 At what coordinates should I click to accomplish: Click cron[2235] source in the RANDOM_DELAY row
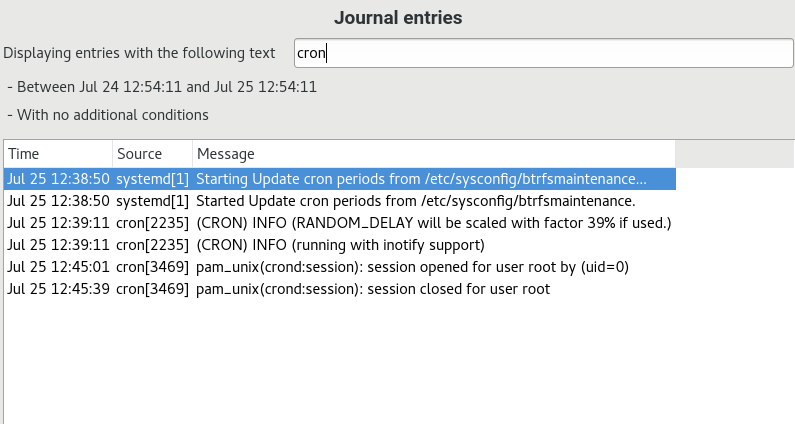tap(153, 223)
